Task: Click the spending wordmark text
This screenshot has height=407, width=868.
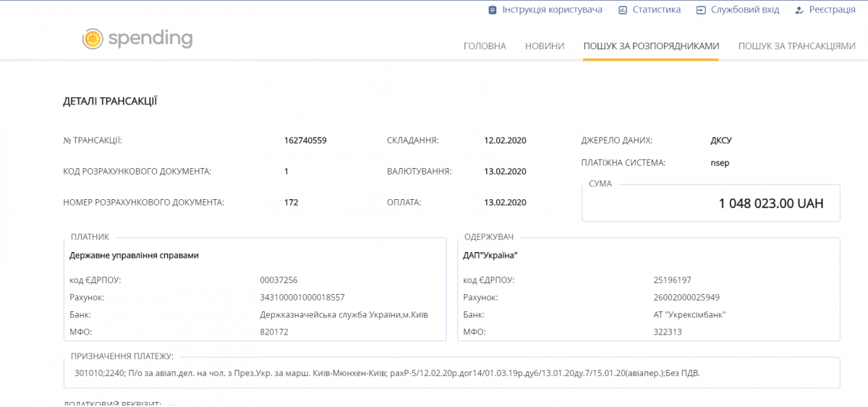Action: (150, 38)
